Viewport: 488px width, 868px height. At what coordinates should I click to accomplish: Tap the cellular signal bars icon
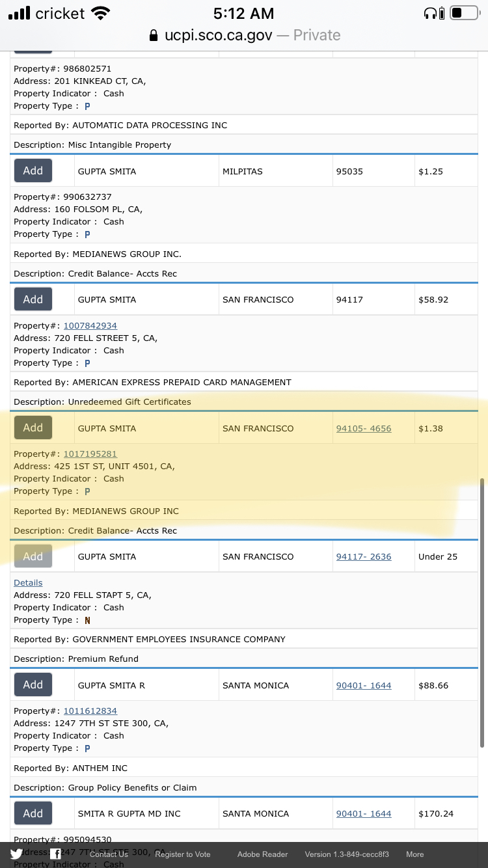pos(19,13)
